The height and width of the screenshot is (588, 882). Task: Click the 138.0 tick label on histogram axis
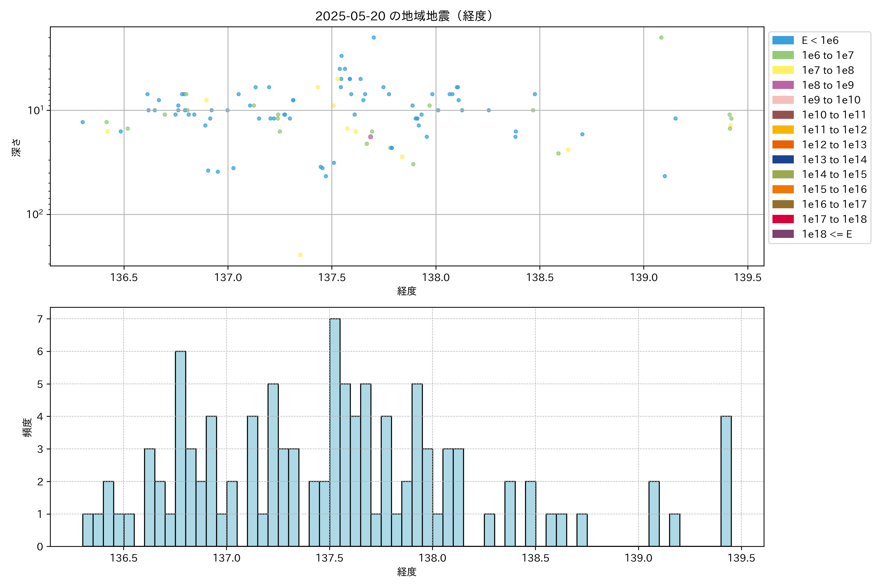coord(432,558)
